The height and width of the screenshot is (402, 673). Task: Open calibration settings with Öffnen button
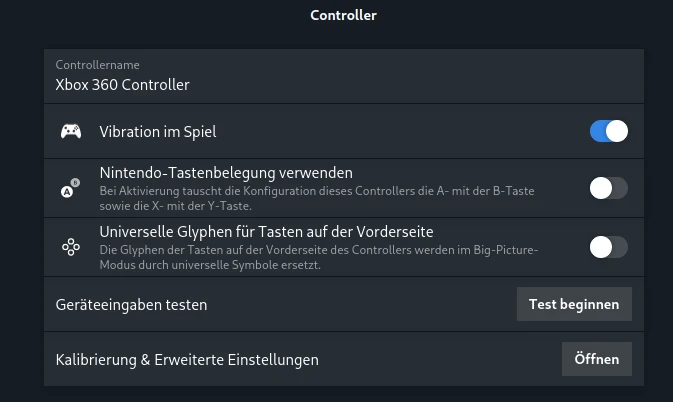pyautogui.click(x=597, y=359)
